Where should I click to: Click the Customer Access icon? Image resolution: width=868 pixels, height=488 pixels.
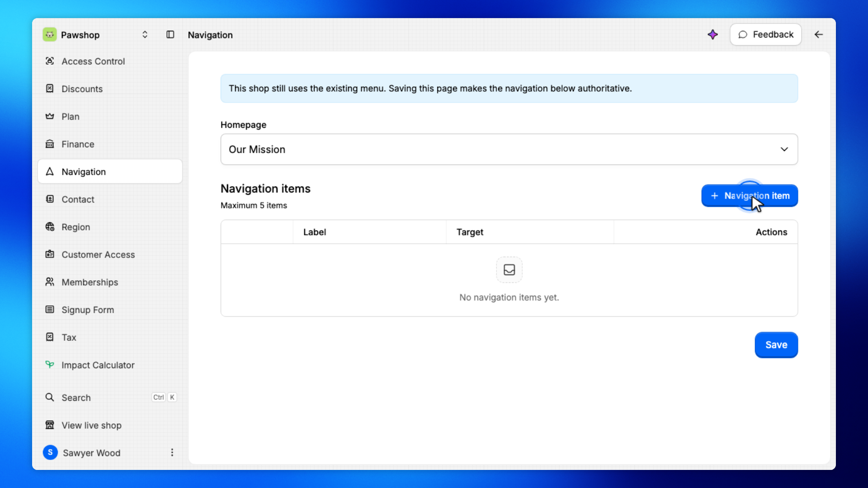click(50, 254)
